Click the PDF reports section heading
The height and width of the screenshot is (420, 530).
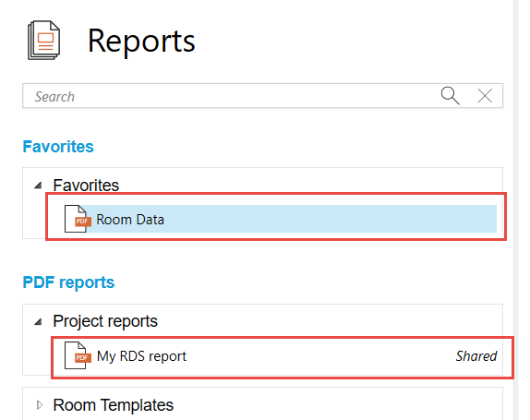(68, 282)
